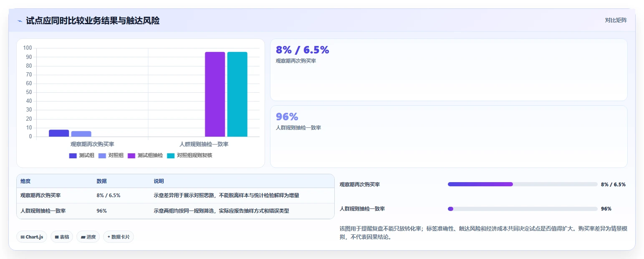The image size is (644, 259).
Task: Click the 数据 table column header
Action: click(x=101, y=181)
